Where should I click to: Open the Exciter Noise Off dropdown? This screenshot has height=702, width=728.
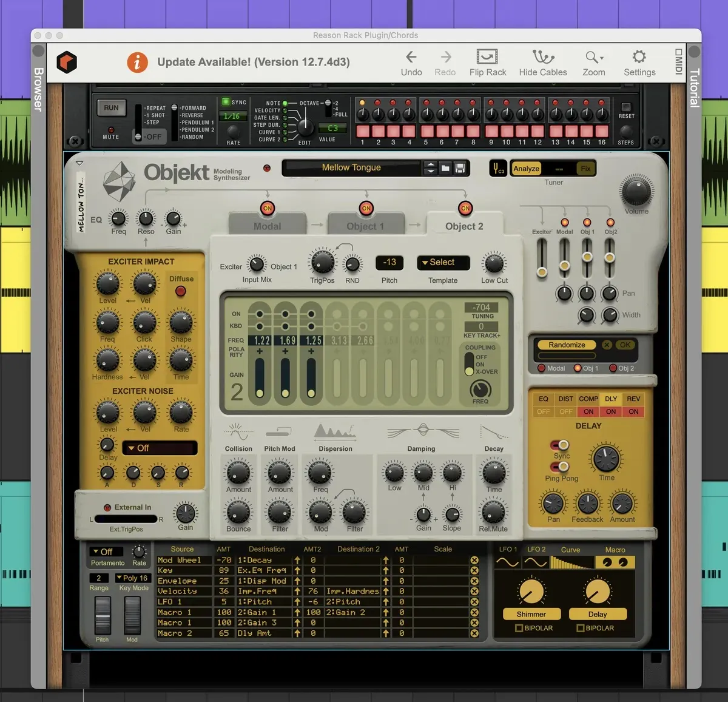click(160, 448)
